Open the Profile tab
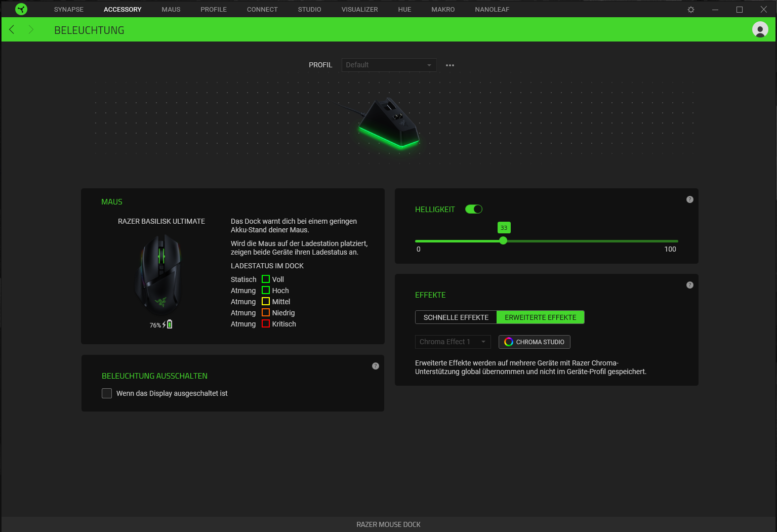Image resolution: width=777 pixels, height=532 pixels. (x=214, y=9)
